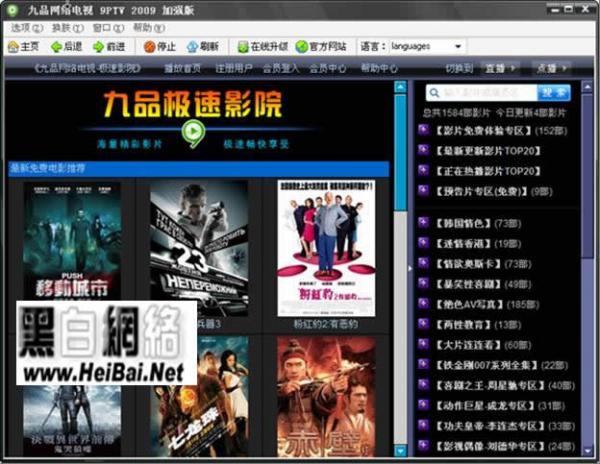Open 帮助中心 help center

(379, 68)
